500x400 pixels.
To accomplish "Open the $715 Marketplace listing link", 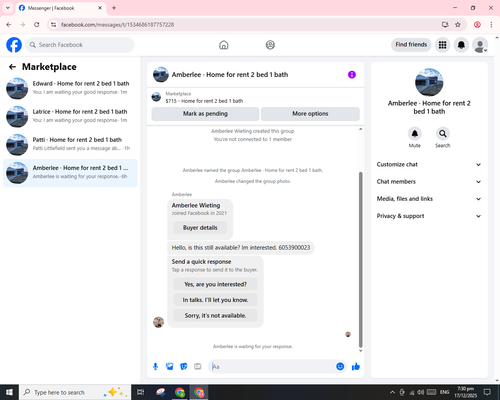I will [204, 101].
